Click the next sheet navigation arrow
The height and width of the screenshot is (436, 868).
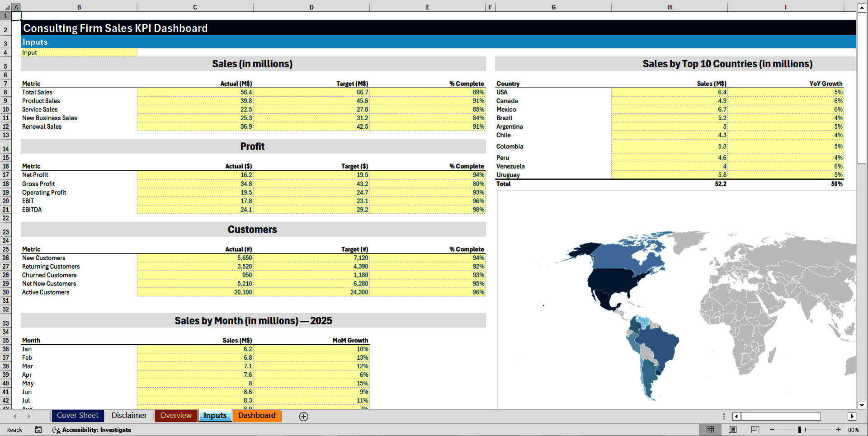[x=29, y=417]
